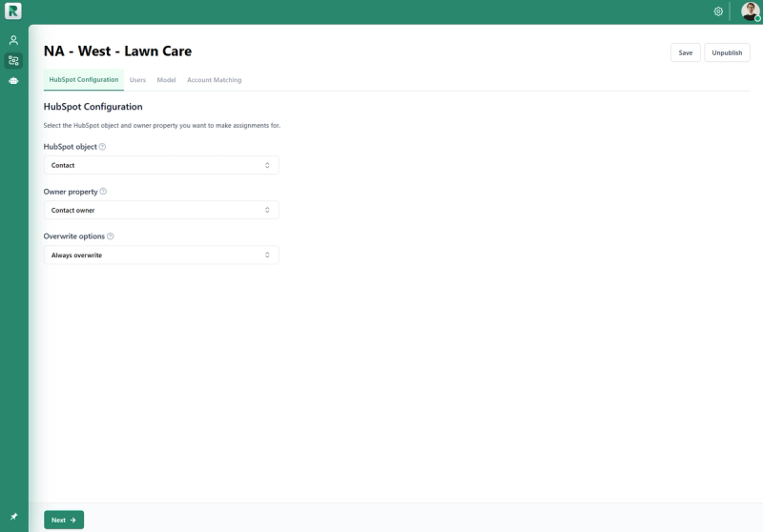Open the routing workflows sidebar icon

tap(13, 60)
